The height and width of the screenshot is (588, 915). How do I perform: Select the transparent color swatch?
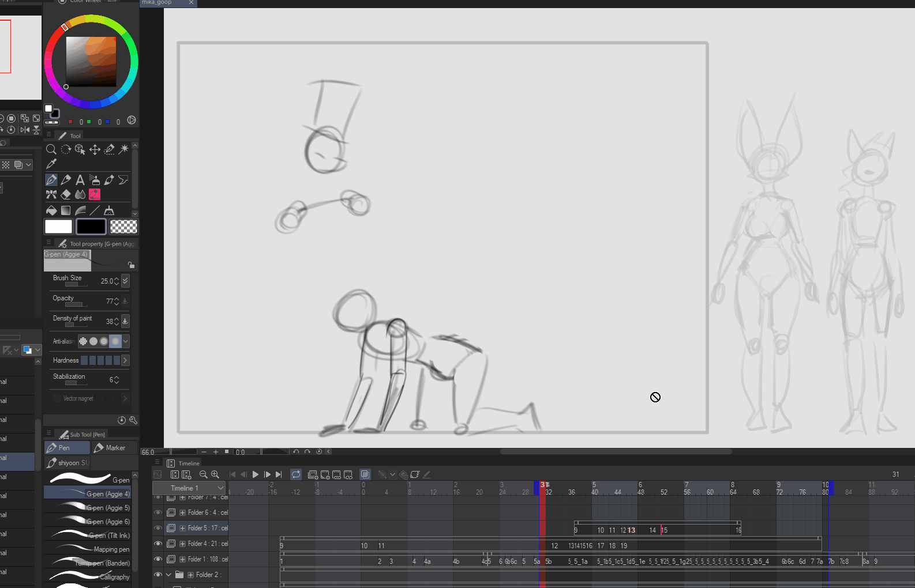pyautogui.click(x=123, y=227)
